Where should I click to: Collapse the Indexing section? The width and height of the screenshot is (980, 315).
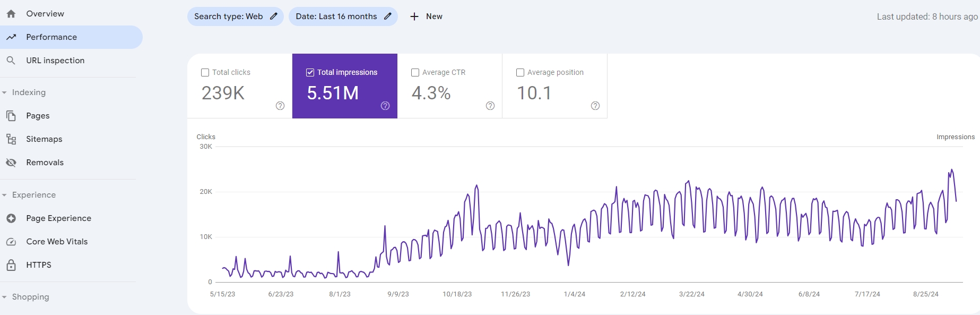tap(4, 92)
